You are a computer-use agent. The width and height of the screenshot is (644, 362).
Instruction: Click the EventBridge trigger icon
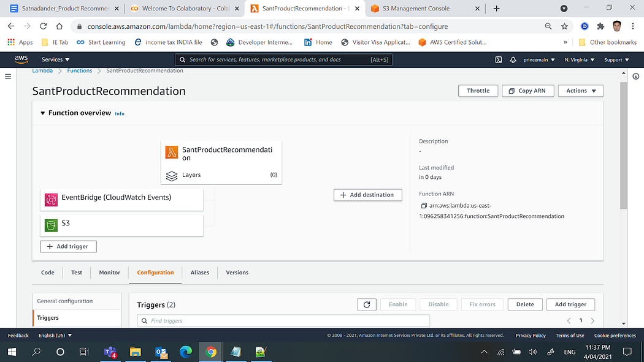51,200
